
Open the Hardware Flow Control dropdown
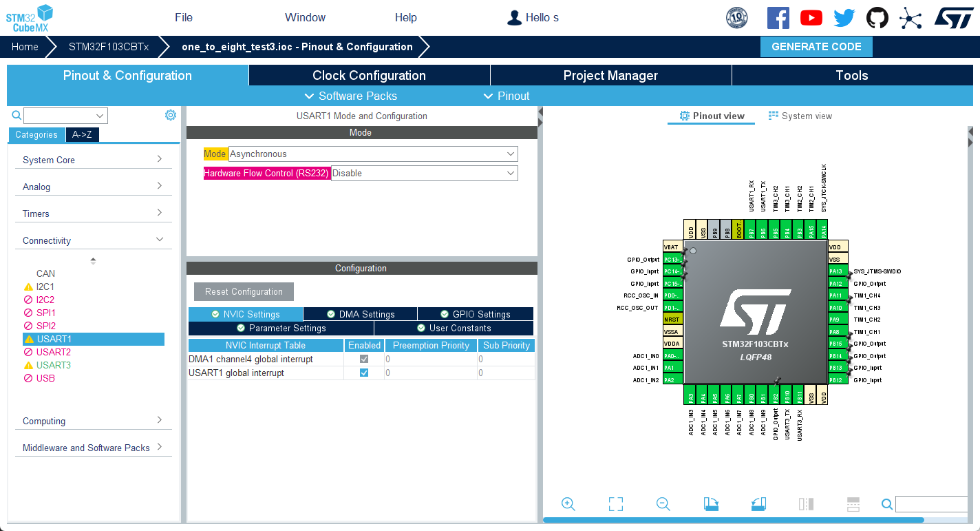[425, 173]
